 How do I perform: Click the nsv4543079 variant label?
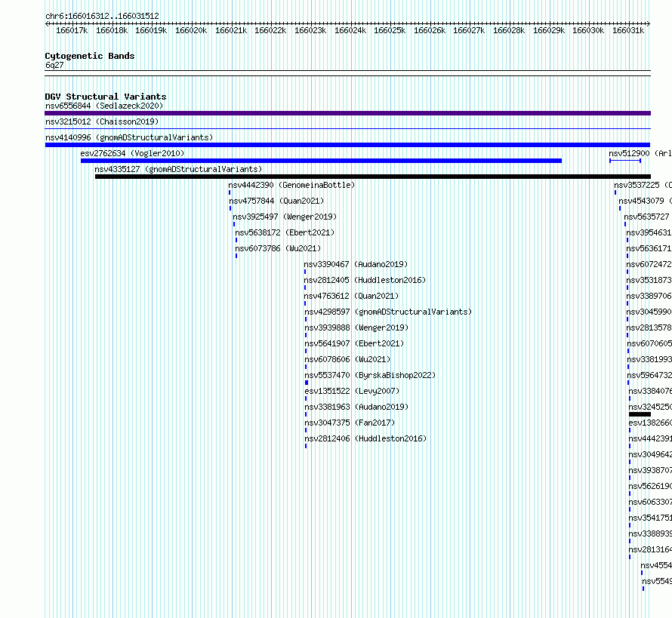click(x=645, y=201)
